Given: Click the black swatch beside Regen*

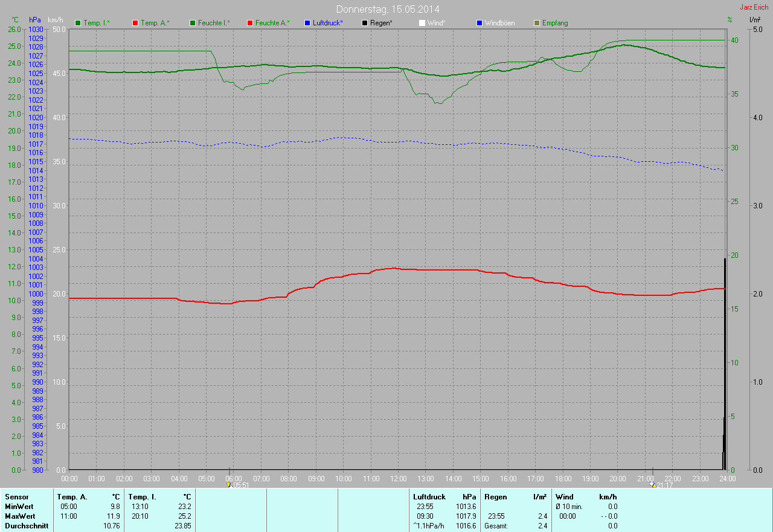Looking at the screenshot, I should 365,23.
